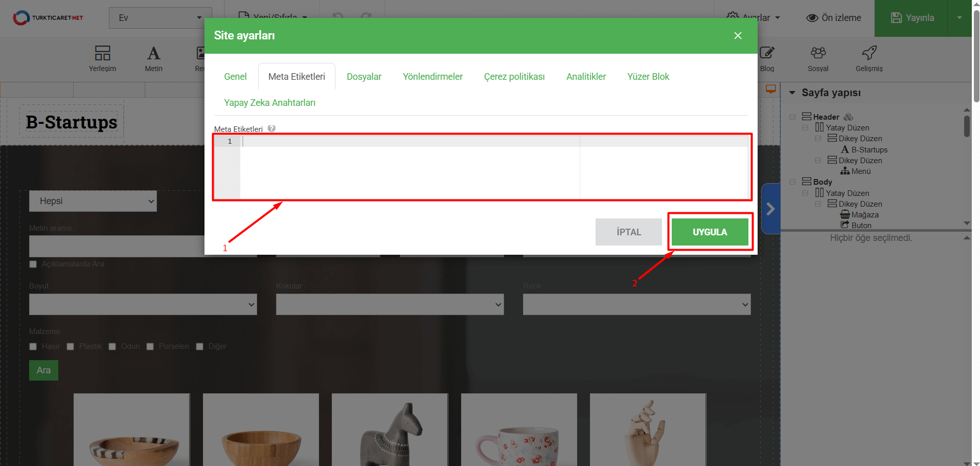Switch to the Genel tab
The width and height of the screenshot is (980, 466).
pos(235,77)
